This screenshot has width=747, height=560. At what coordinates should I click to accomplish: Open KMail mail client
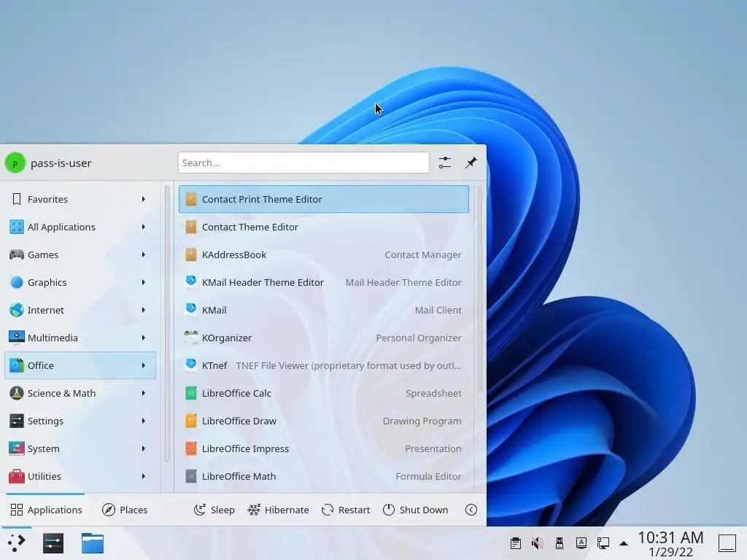(x=323, y=310)
